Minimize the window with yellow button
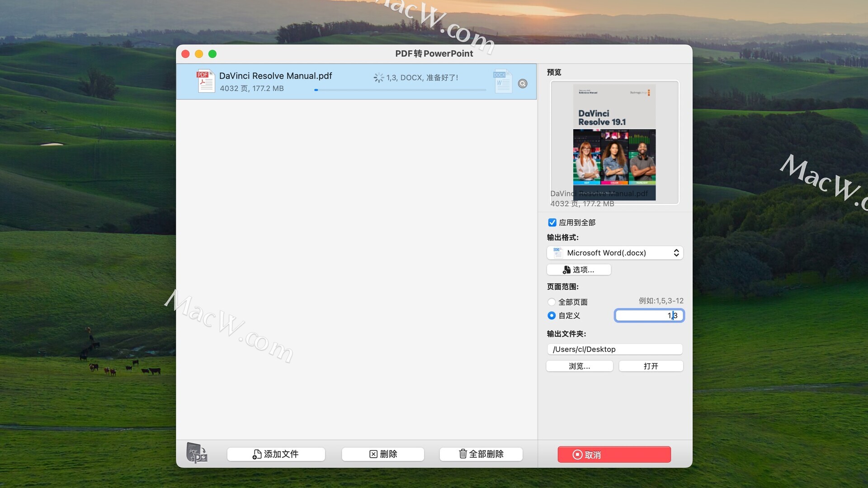The image size is (868, 488). tap(199, 54)
